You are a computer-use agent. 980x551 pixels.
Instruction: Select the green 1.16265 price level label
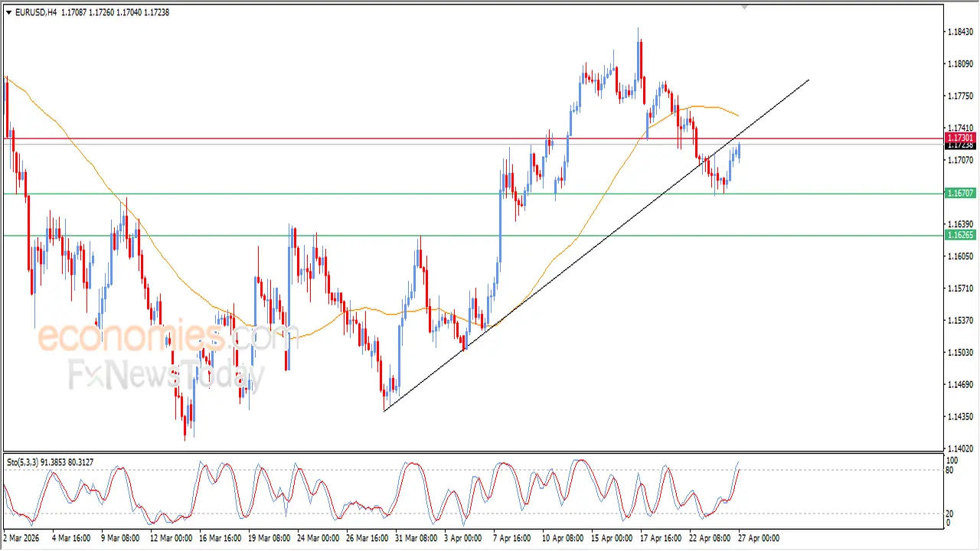(960, 235)
